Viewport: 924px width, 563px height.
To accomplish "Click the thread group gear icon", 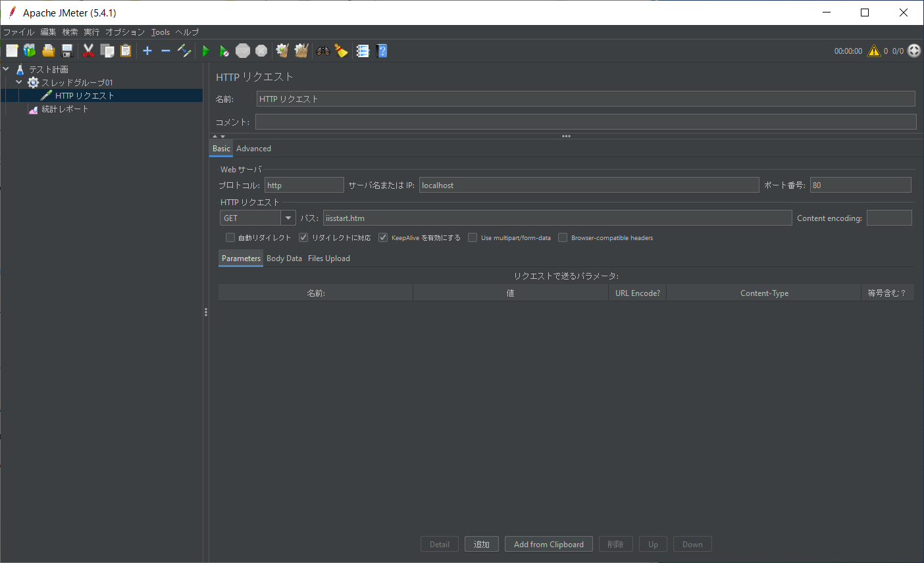I will (33, 82).
